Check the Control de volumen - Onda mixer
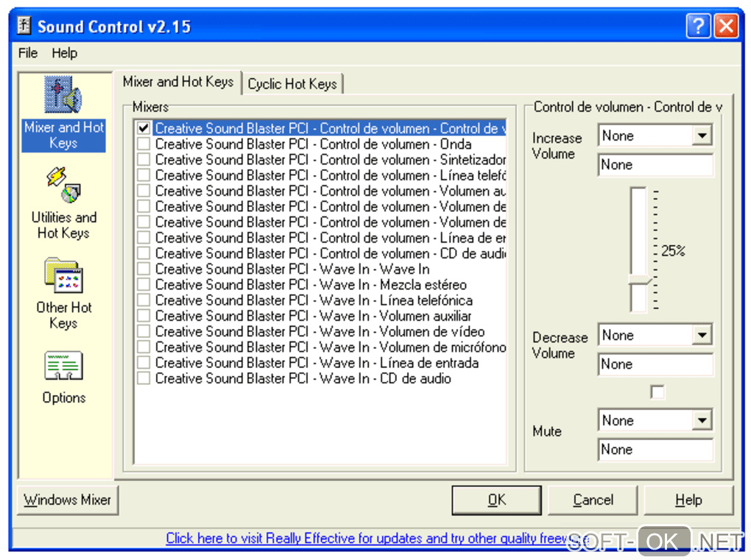The height and width of the screenshot is (560, 751). (144, 143)
